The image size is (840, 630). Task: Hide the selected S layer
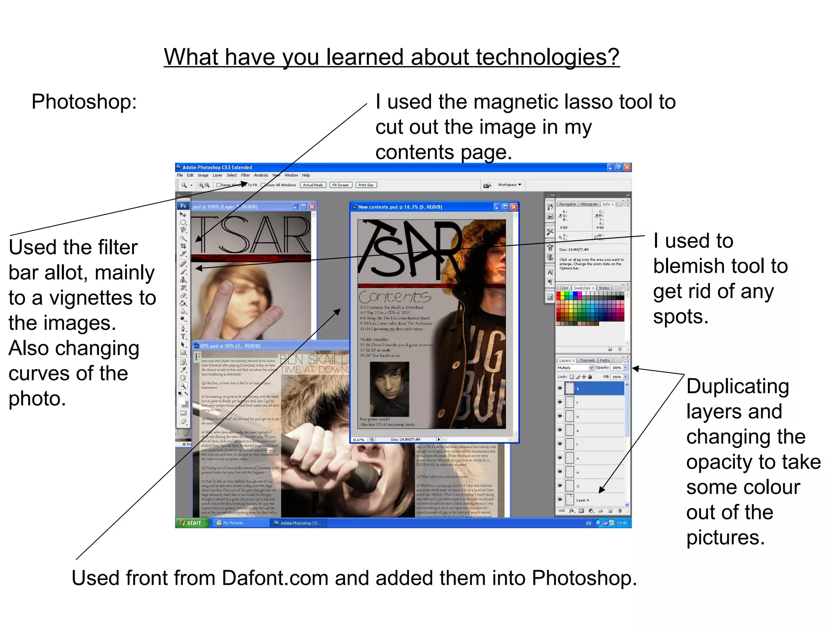click(560, 388)
